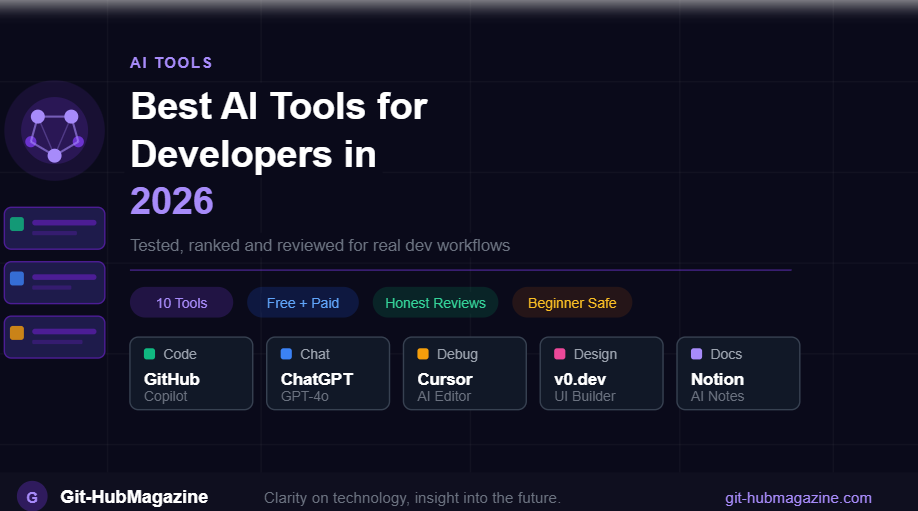
Task: Click the Beginner Safe pill
Action: click(572, 303)
